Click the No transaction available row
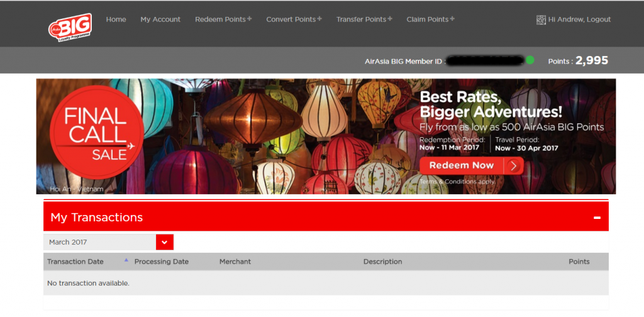Screen dimensions: 644x317 [326, 283]
